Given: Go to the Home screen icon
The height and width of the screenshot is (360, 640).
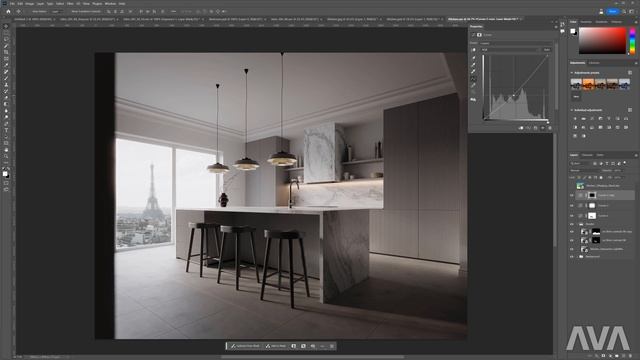Looking at the screenshot, I should click(x=8, y=11).
